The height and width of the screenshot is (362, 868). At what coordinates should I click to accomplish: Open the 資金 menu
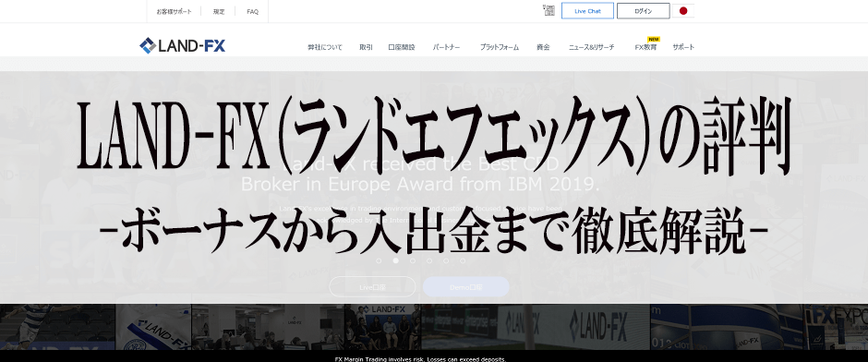coord(543,47)
